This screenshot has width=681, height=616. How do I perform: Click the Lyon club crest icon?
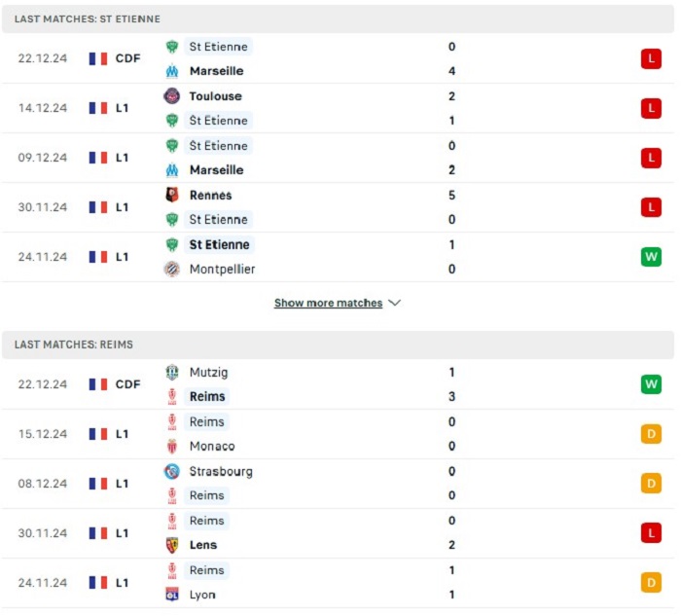click(172, 595)
